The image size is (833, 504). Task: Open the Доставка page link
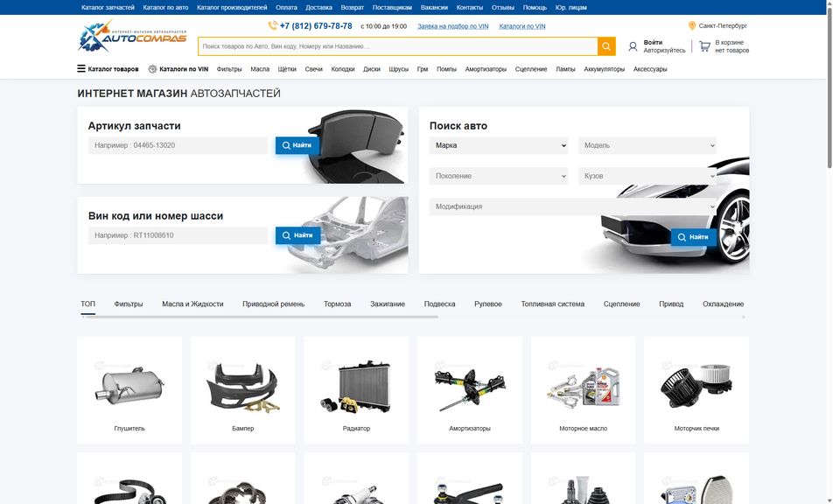(318, 7)
